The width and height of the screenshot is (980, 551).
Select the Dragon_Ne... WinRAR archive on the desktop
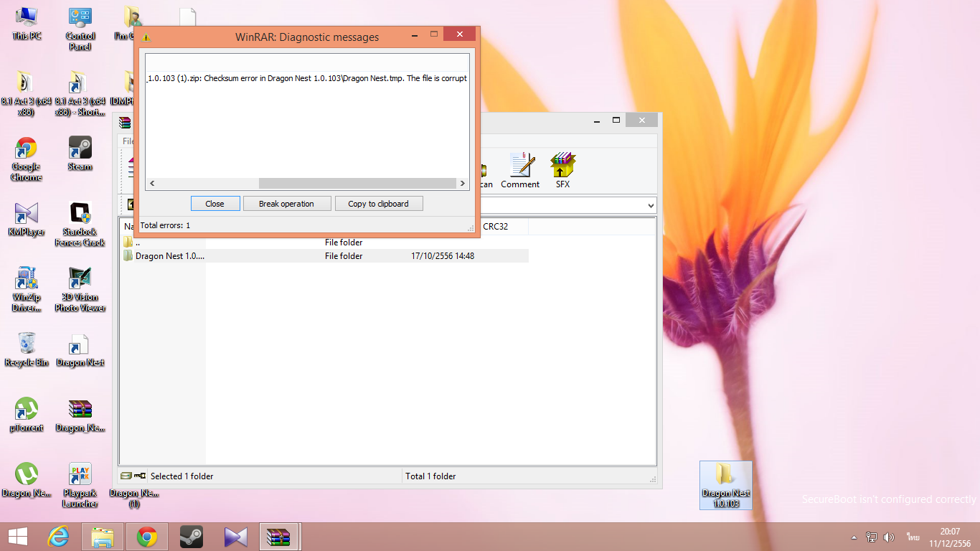pos(80,415)
